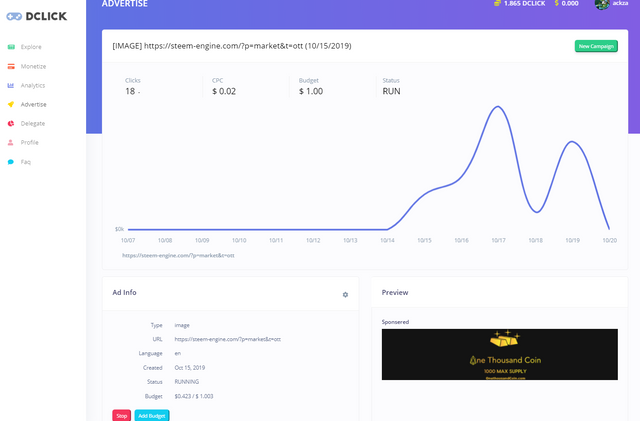
Task: Click the DCLICK coins balance icon
Action: click(x=497, y=3)
